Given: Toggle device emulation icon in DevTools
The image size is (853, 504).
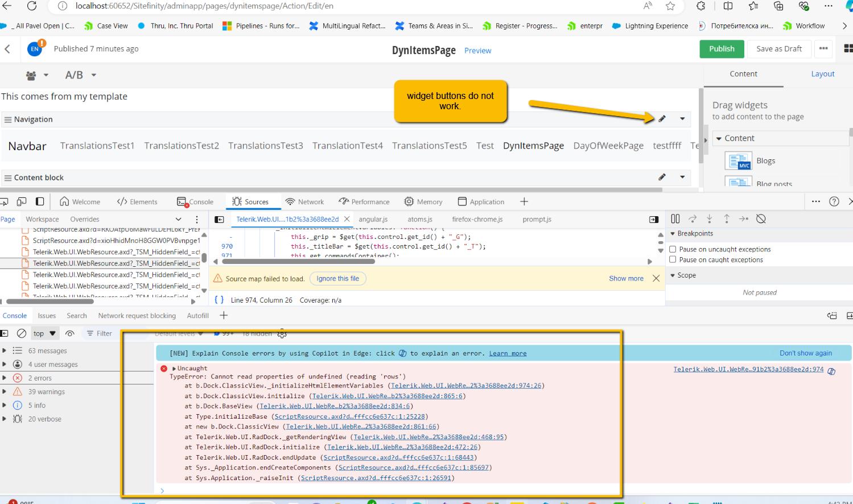Looking at the screenshot, I should coord(22,201).
